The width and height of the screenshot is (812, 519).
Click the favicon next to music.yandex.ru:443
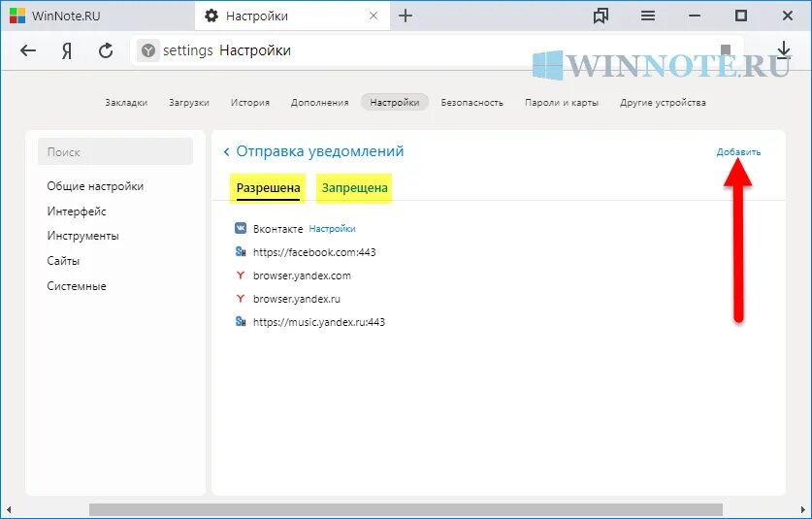coord(241,322)
